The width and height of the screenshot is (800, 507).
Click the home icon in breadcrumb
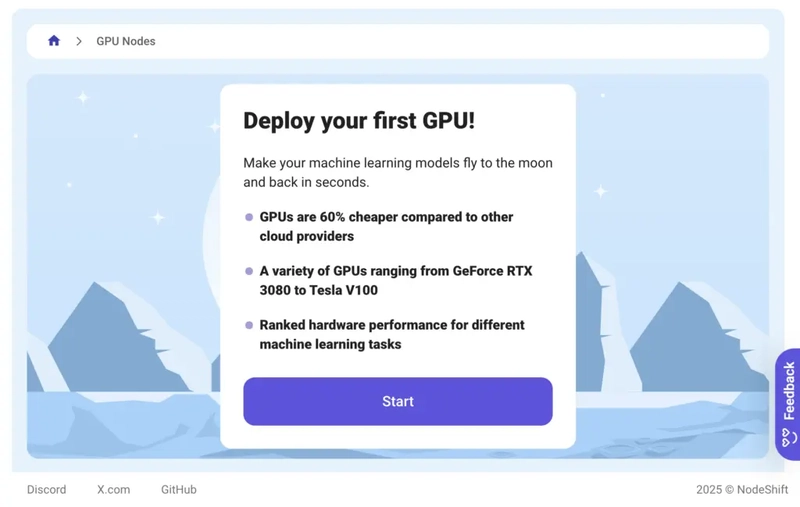[x=54, y=41]
